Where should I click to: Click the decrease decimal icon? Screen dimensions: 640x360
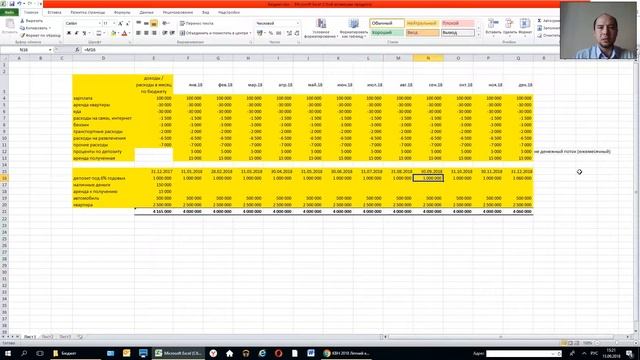coord(297,33)
